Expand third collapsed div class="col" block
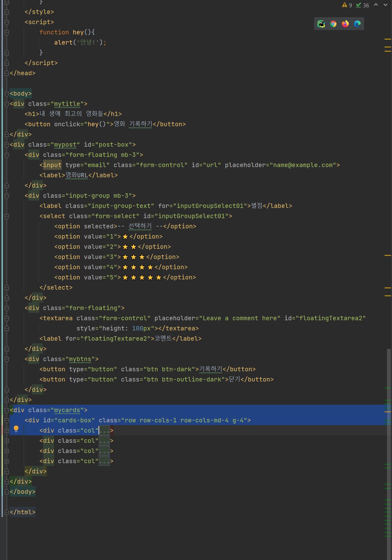 (7, 451)
